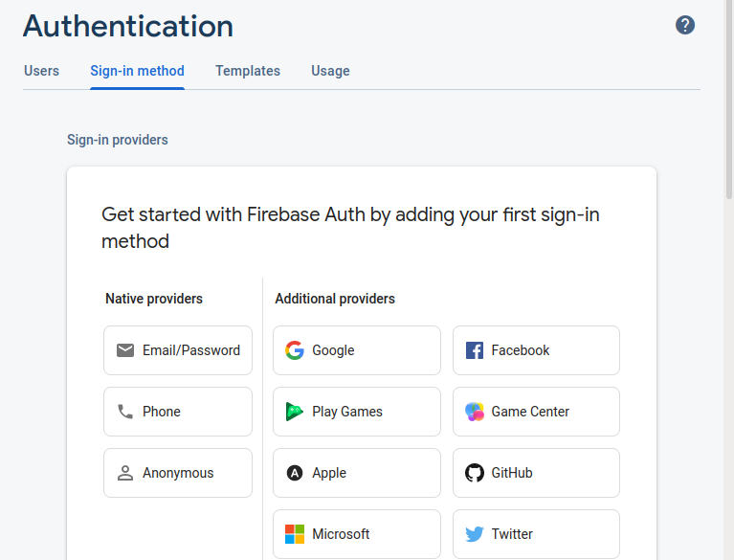The width and height of the screenshot is (734, 560).
Task: Click the Google logo icon
Action: point(295,350)
